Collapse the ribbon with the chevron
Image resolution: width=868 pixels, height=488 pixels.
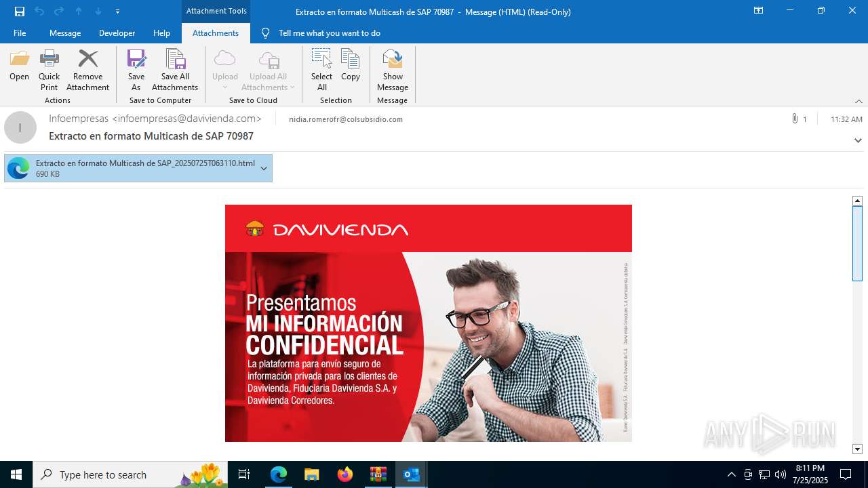[x=859, y=101]
